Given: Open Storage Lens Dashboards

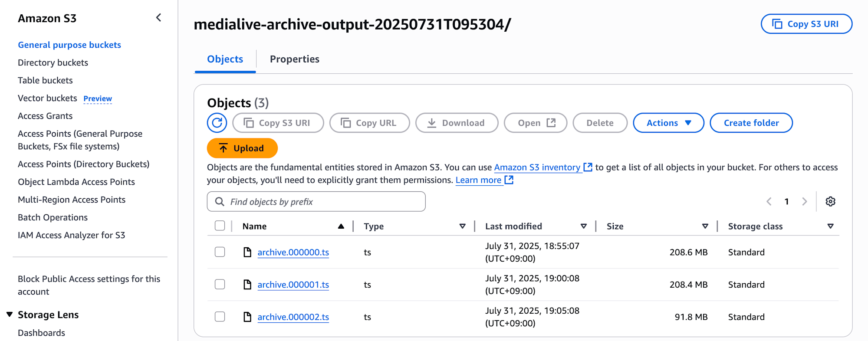Looking at the screenshot, I should 41,333.
